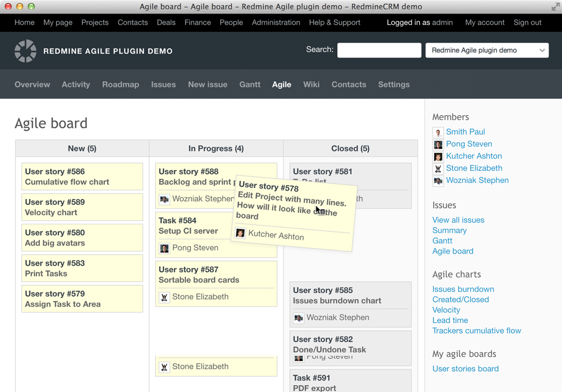Open the project selector dropdown
This screenshot has width=562, height=392.
(486, 51)
